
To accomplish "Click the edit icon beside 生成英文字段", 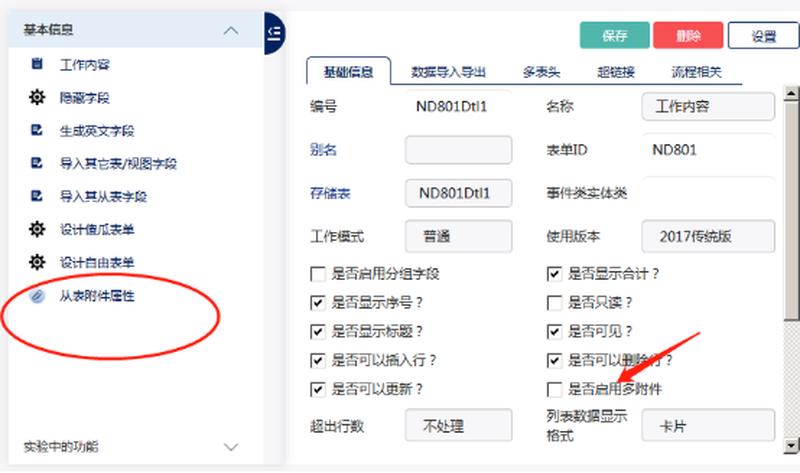I will point(37,130).
